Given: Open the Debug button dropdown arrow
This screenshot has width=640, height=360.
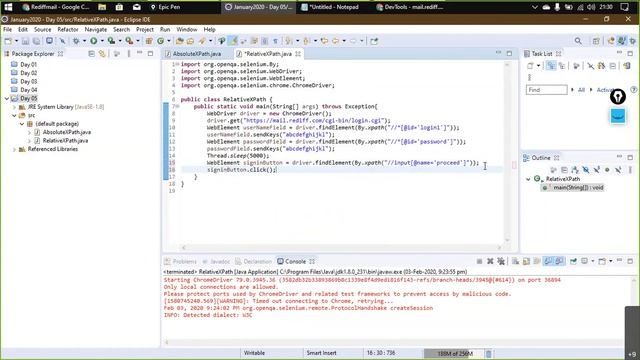Looking at the screenshot, I should (84, 41).
